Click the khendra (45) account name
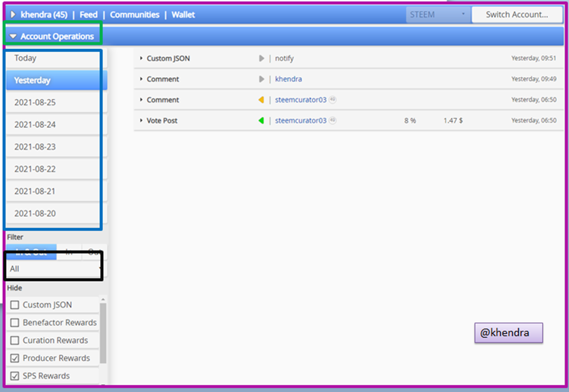The image size is (569, 392). (x=44, y=15)
